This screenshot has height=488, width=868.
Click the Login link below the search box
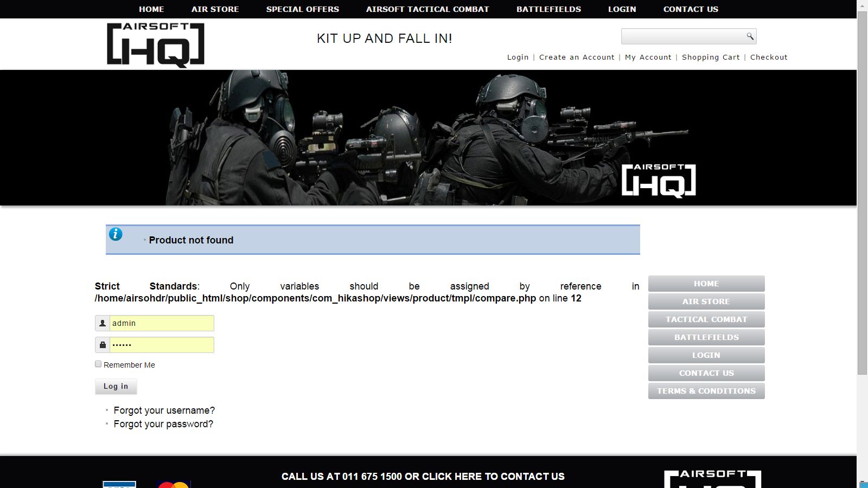click(x=518, y=57)
